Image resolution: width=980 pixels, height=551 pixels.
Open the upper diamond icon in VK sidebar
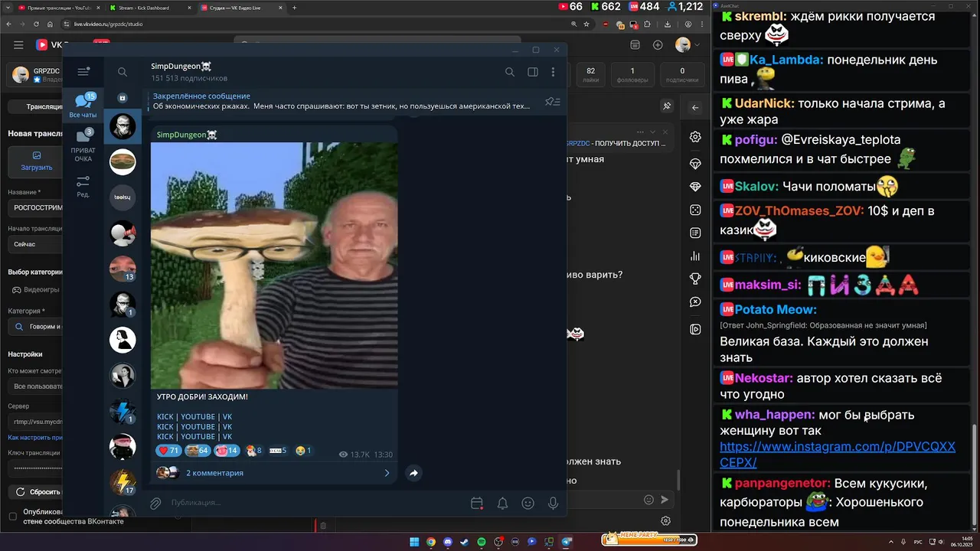pos(695,164)
